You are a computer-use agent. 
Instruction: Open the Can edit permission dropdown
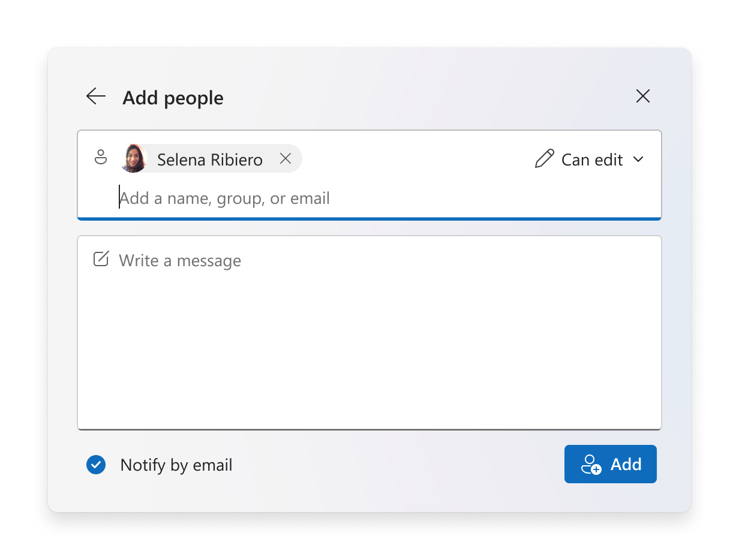point(589,159)
